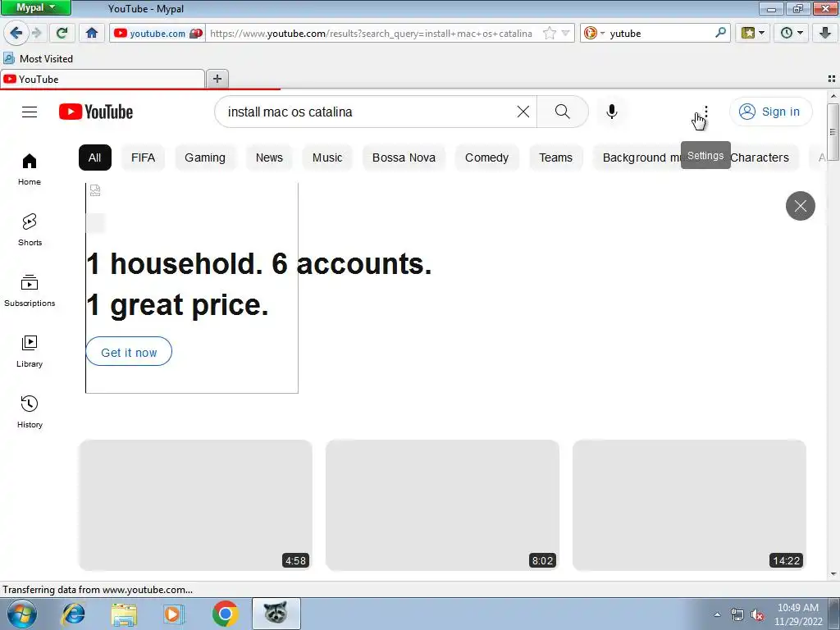
Task: Click the scrollbar down arrow
Action: click(x=833, y=574)
